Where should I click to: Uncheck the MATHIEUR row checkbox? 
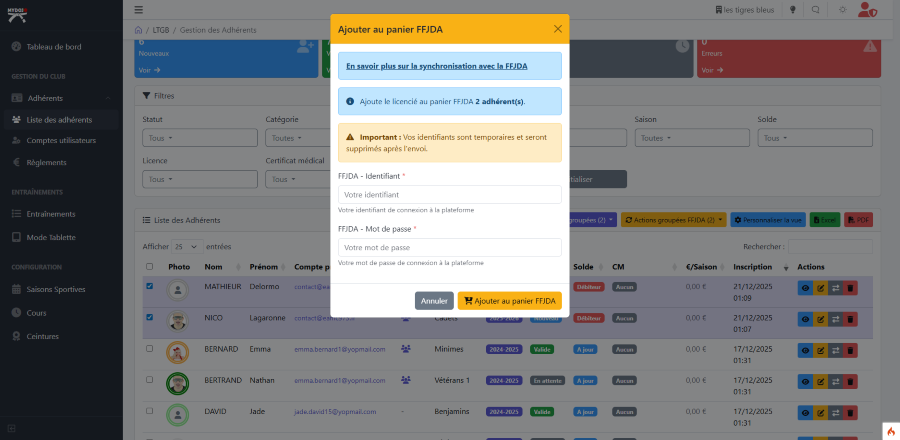pos(150,287)
